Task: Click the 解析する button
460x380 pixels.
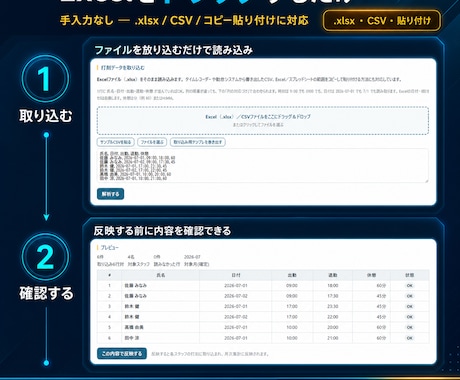Action: coord(110,194)
